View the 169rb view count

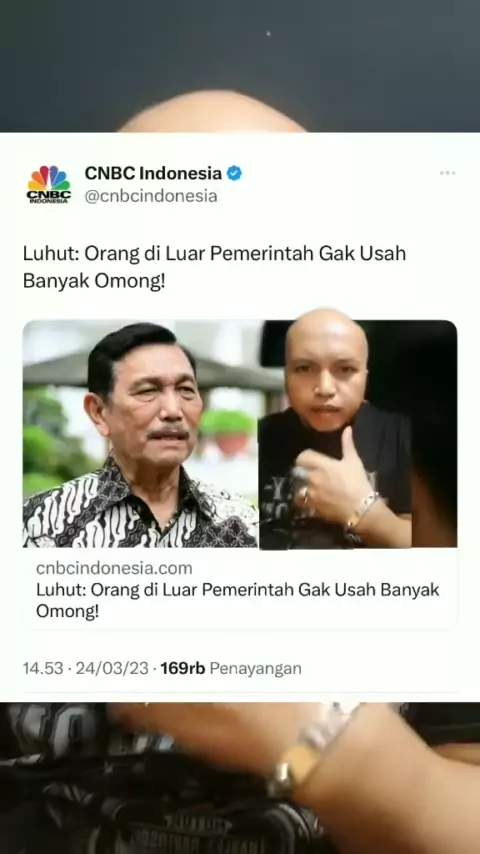pyautogui.click(x=183, y=668)
